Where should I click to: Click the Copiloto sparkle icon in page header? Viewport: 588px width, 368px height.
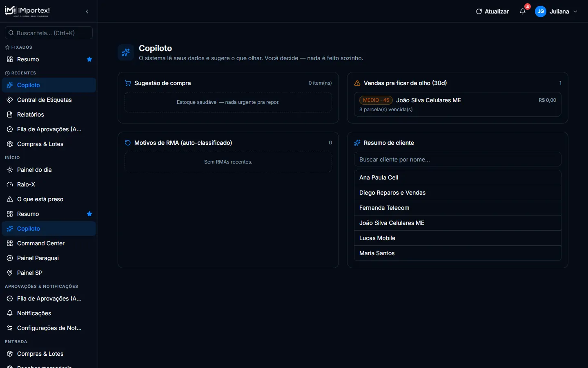126,52
